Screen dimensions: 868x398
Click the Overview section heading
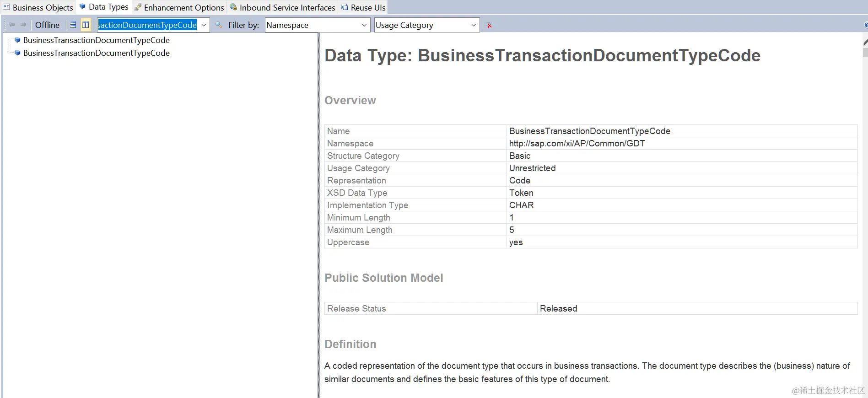pyautogui.click(x=350, y=100)
